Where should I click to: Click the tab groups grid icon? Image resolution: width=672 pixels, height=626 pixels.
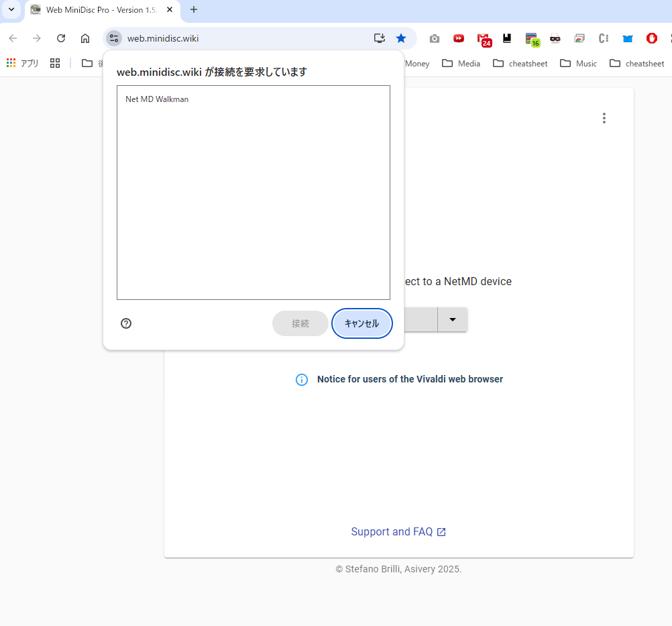pos(55,64)
